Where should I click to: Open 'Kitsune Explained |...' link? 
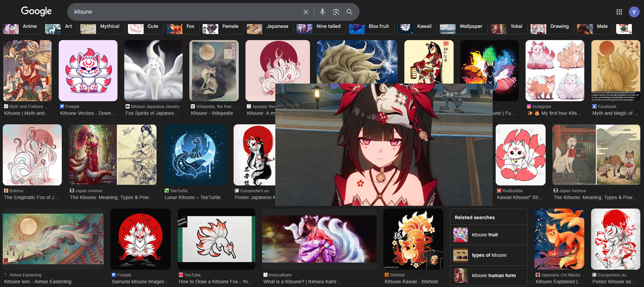coord(559,282)
